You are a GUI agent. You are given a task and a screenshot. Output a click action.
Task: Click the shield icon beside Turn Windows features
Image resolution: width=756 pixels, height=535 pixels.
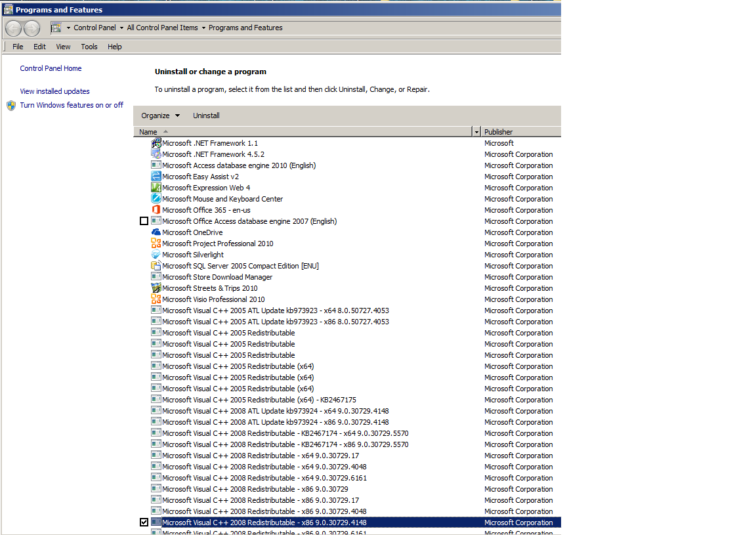(11, 105)
